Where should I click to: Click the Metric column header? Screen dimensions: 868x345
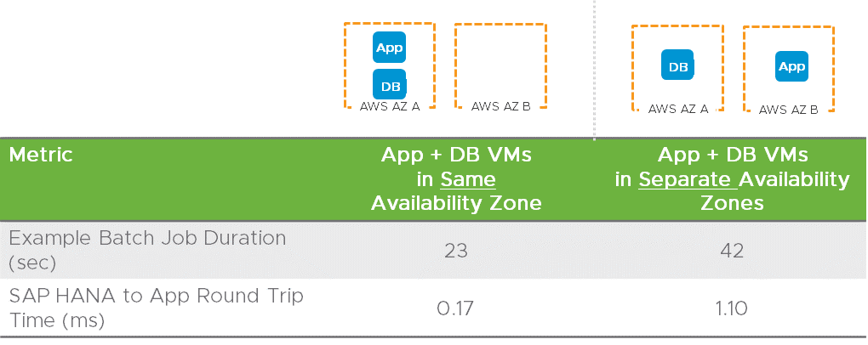(41, 156)
